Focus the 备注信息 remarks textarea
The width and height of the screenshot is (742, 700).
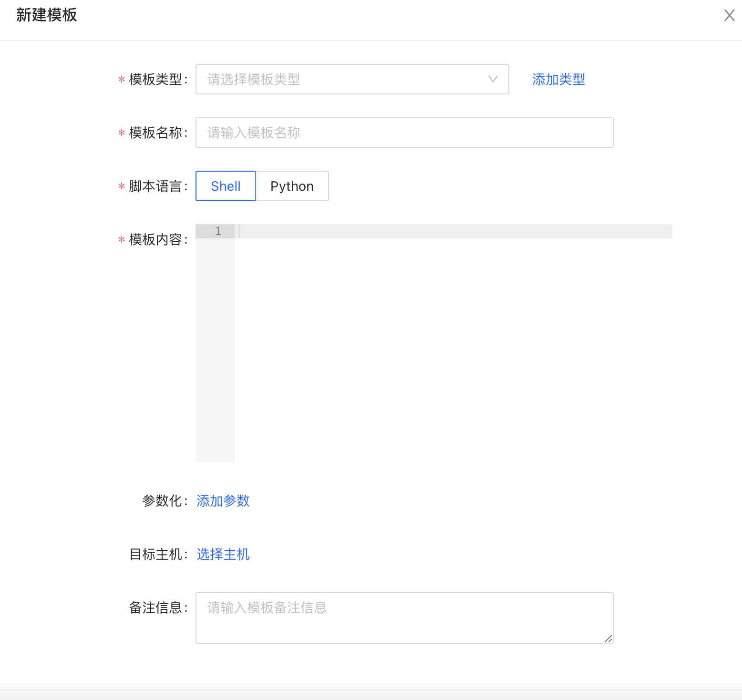404,618
